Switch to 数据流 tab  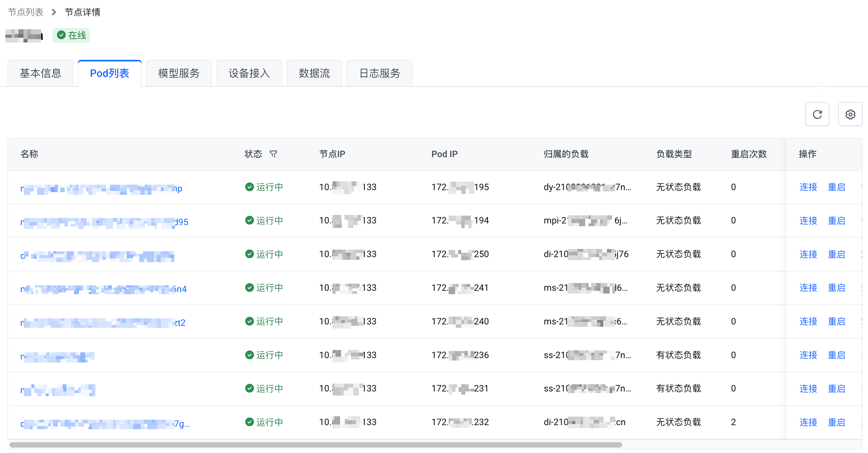pyautogui.click(x=314, y=73)
